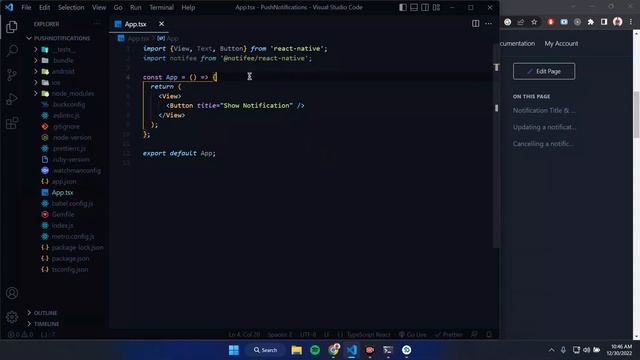The image size is (640, 360).
Task: Toggle Secondary Side Bar visibility
Action: 425,7
